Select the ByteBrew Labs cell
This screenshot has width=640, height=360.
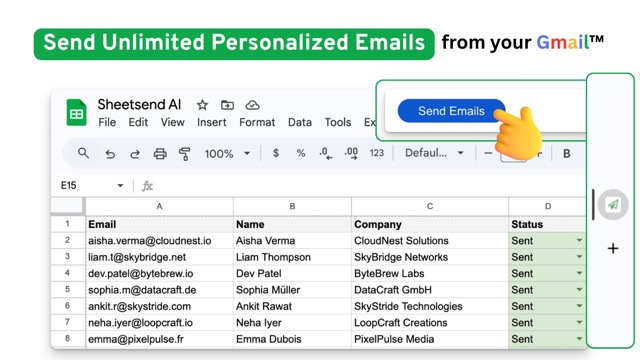(x=430, y=273)
